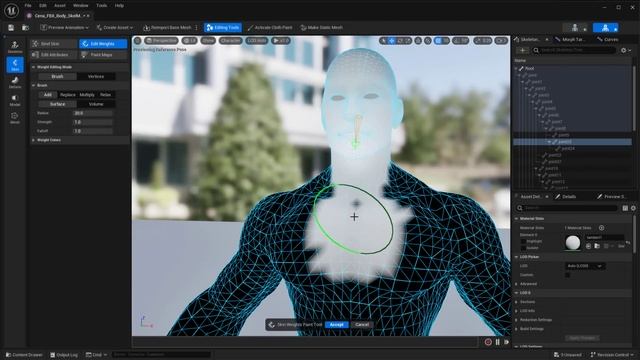Image resolution: width=640 pixels, height=360 pixels.
Task: Click the Editing Tools button
Action: coord(223,28)
